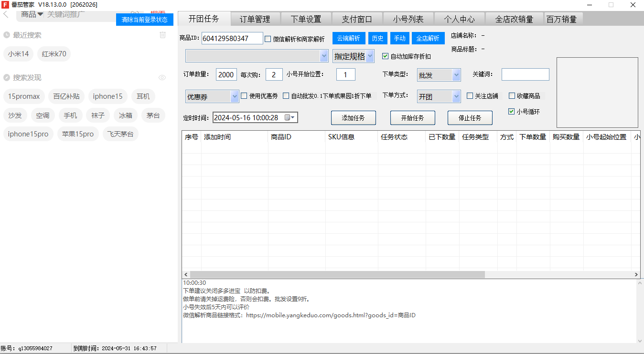Screen dimensions: 644x354
Task: Click the 冰箱 search tag
Action: click(x=126, y=115)
